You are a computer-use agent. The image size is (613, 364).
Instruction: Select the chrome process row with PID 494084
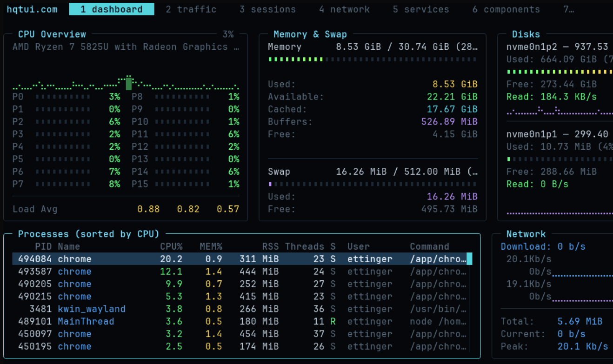[240, 259]
